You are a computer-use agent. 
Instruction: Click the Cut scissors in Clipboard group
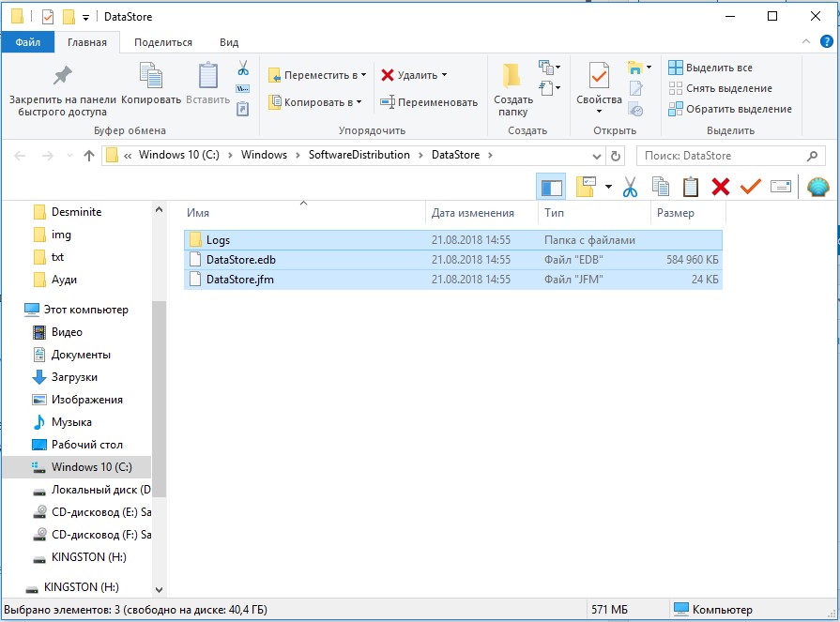point(243,68)
